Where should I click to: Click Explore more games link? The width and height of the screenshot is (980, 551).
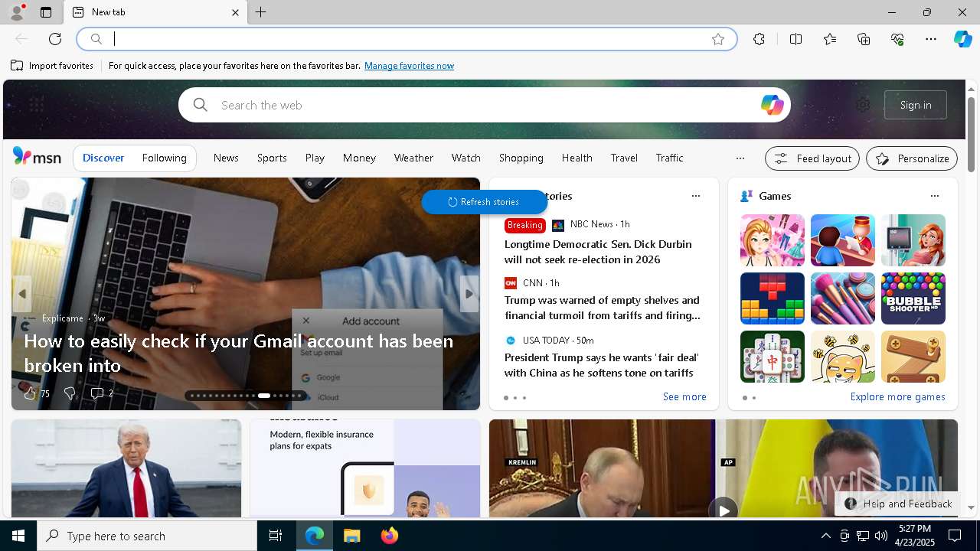point(897,396)
